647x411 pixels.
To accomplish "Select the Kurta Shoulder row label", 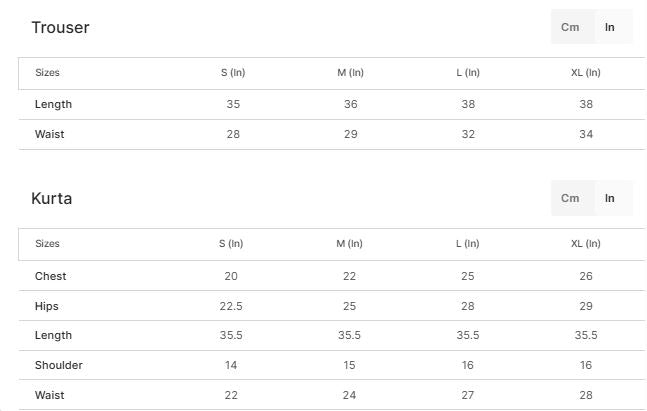I will (59, 366).
